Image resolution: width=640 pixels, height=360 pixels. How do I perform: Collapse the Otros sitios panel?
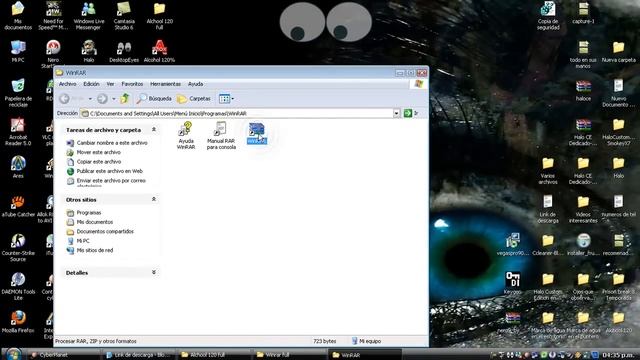[153, 199]
